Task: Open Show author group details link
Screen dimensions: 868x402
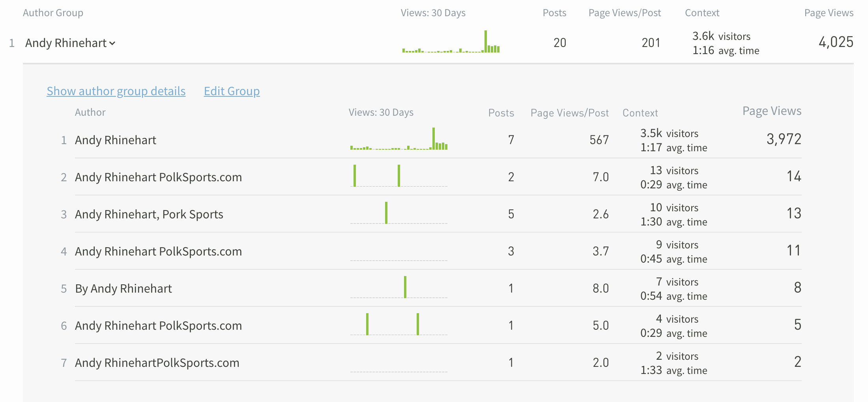Action: [116, 91]
